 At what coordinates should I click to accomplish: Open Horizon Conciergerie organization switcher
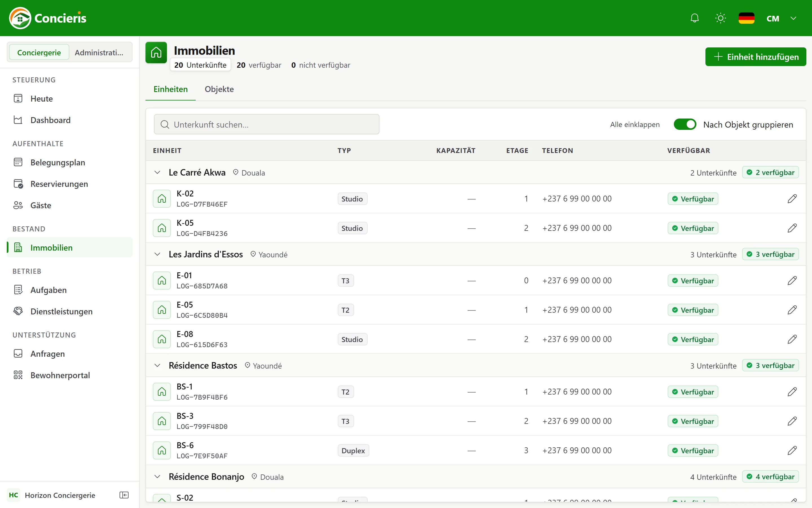[52, 495]
